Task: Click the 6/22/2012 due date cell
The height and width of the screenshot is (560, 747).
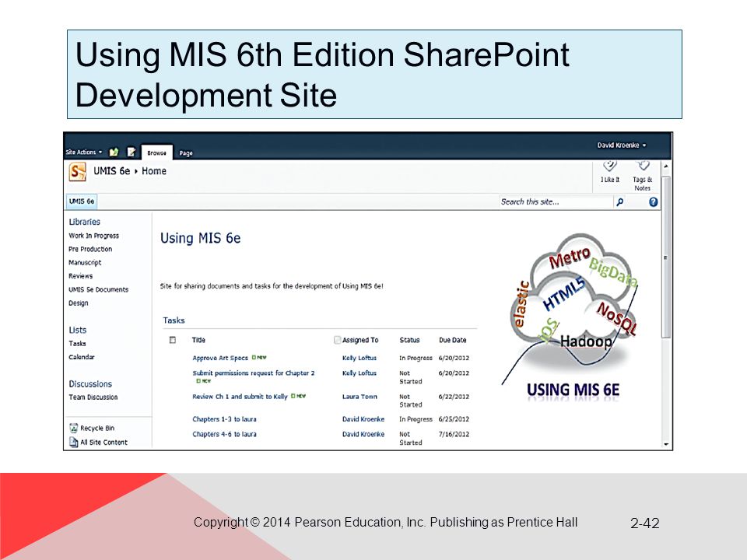Action: pos(454,396)
